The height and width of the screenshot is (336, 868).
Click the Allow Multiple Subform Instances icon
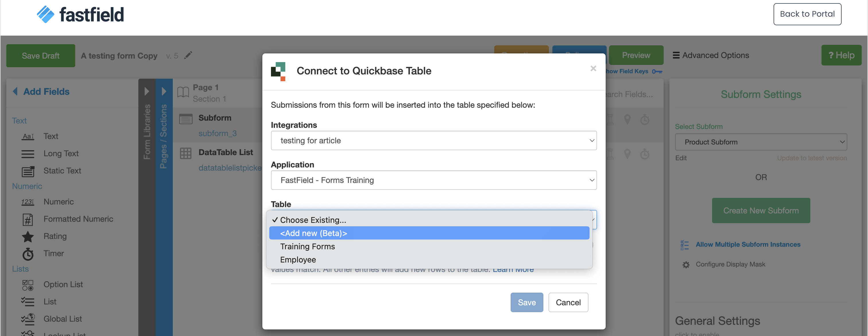[684, 245]
